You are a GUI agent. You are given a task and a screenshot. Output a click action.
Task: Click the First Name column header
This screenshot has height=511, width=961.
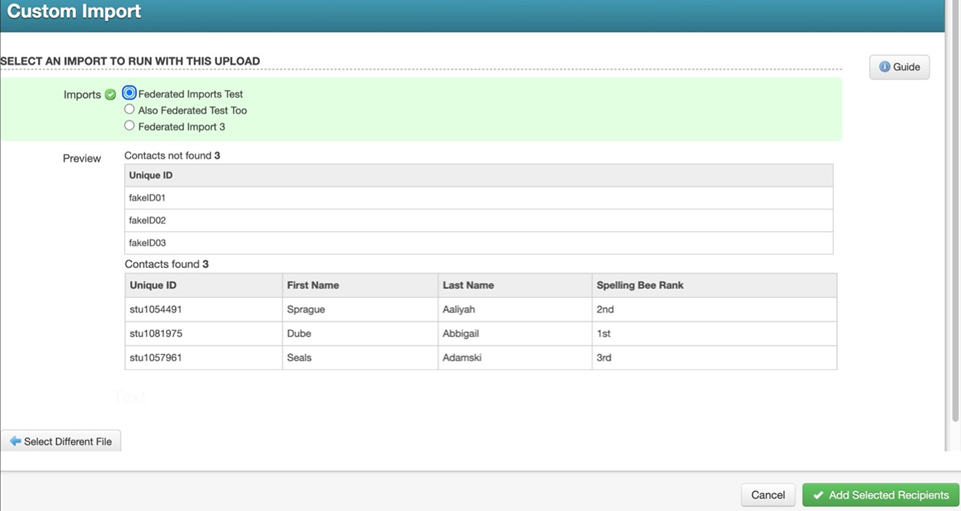(312, 285)
